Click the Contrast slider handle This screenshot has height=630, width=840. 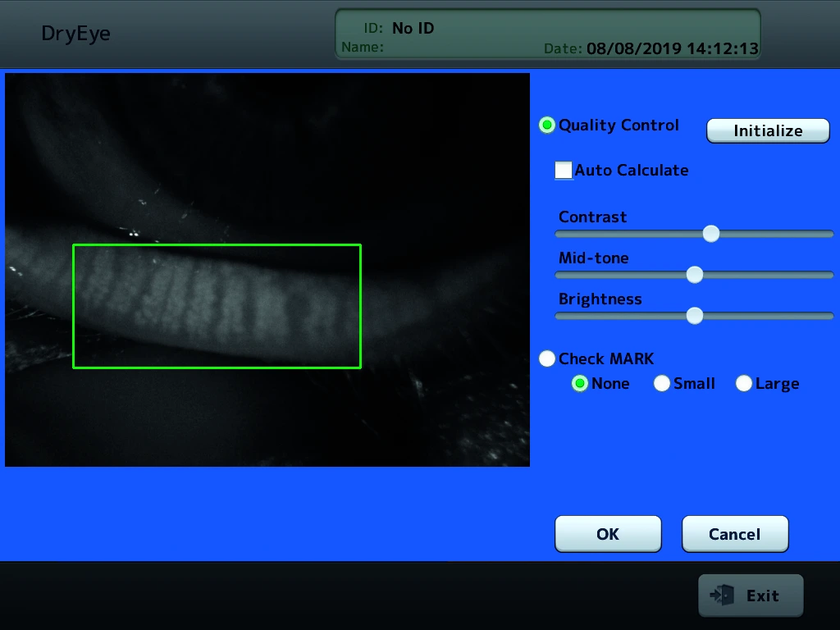(711, 234)
